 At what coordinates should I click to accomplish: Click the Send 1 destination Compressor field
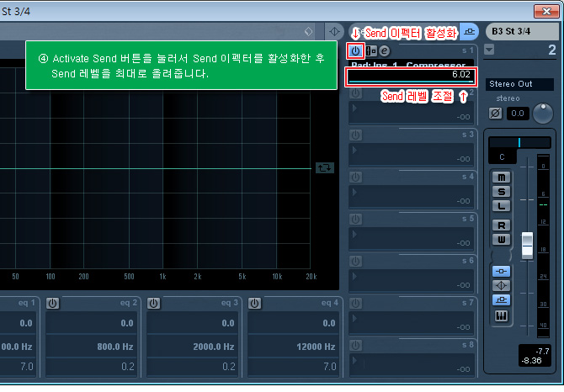pyautogui.click(x=411, y=64)
